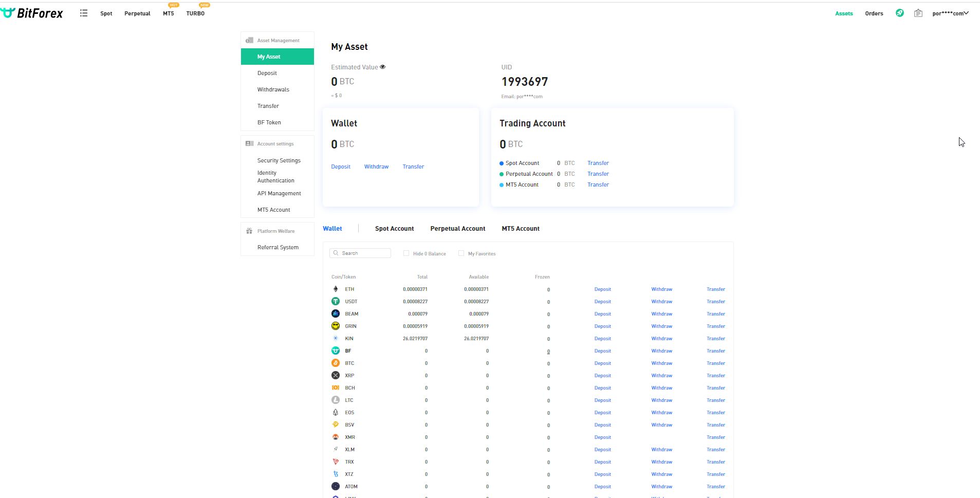
Task: Click the Account settings section icon
Action: (x=249, y=143)
